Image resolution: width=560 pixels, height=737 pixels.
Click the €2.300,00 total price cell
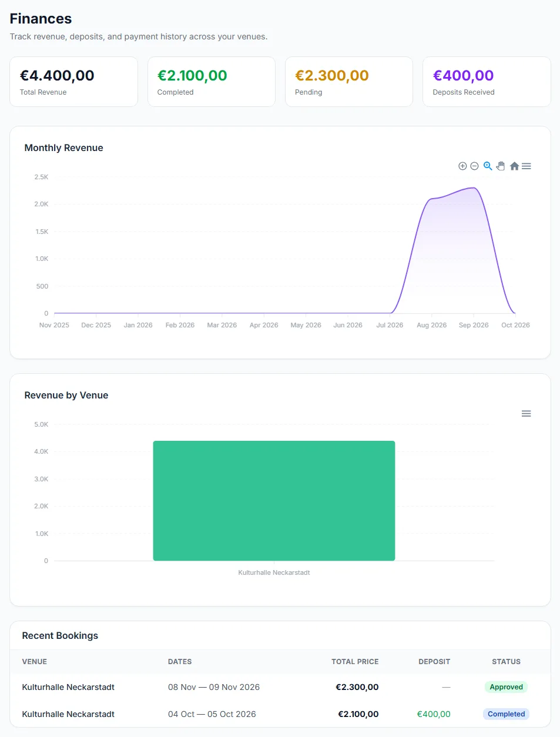[x=357, y=687]
